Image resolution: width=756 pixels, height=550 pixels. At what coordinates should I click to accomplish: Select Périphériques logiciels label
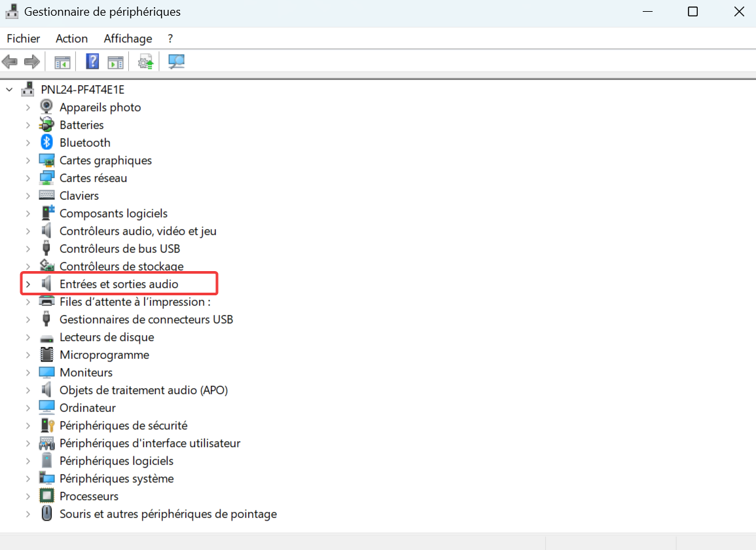[117, 461]
